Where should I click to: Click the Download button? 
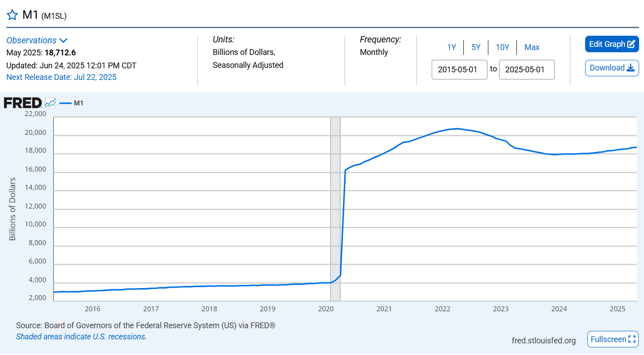pyautogui.click(x=612, y=68)
